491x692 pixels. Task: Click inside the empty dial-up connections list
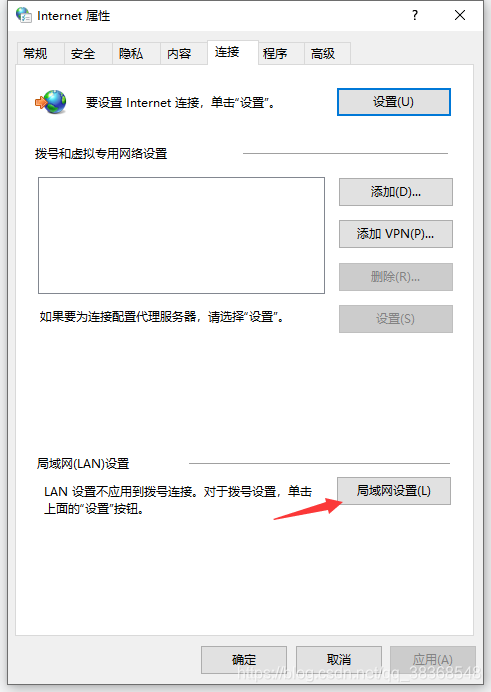coord(181,235)
